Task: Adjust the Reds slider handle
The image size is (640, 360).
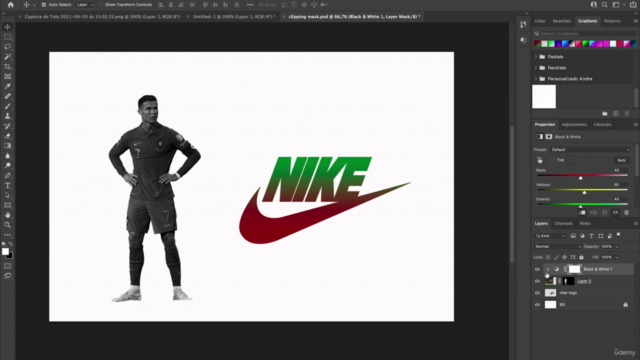Action: (x=580, y=178)
